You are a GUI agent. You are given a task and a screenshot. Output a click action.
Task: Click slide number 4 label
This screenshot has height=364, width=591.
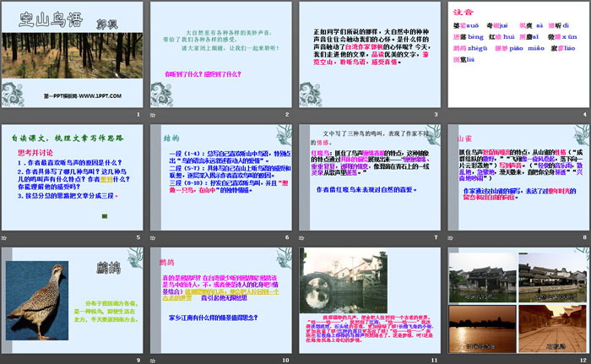tap(584, 114)
